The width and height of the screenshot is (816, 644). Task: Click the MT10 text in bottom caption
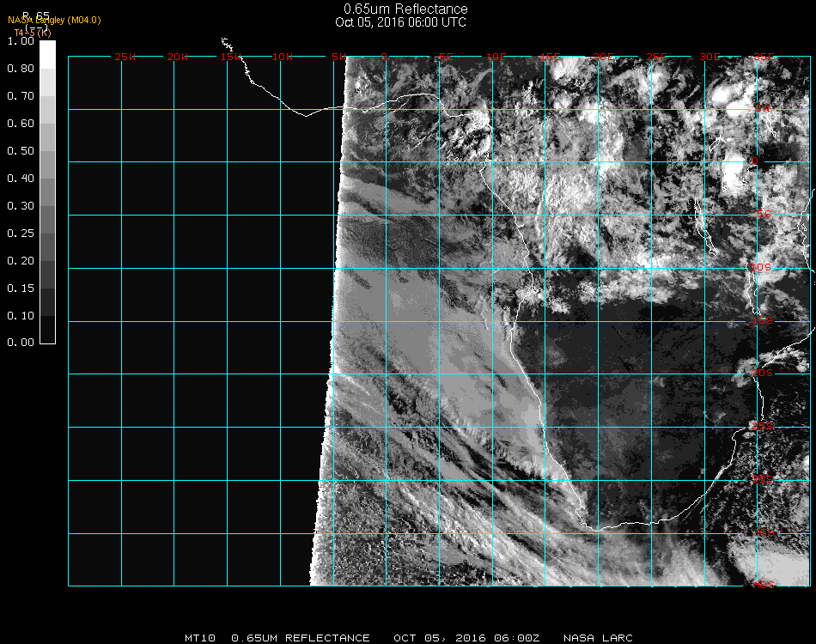click(x=200, y=638)
